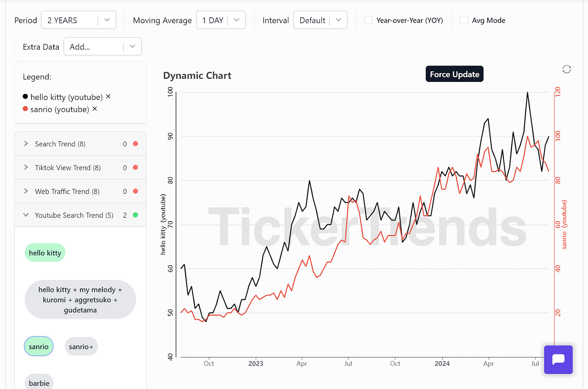Click the refresh icon beside Force Update
The width and height of the screenshot is (588, 389).
(x=567, y=69)
